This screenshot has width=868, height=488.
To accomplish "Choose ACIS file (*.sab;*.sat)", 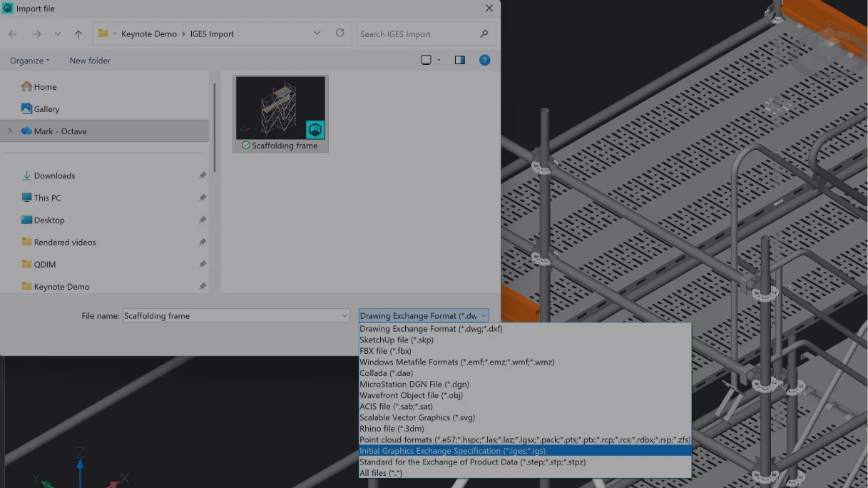I will click(x=525, y=407).
